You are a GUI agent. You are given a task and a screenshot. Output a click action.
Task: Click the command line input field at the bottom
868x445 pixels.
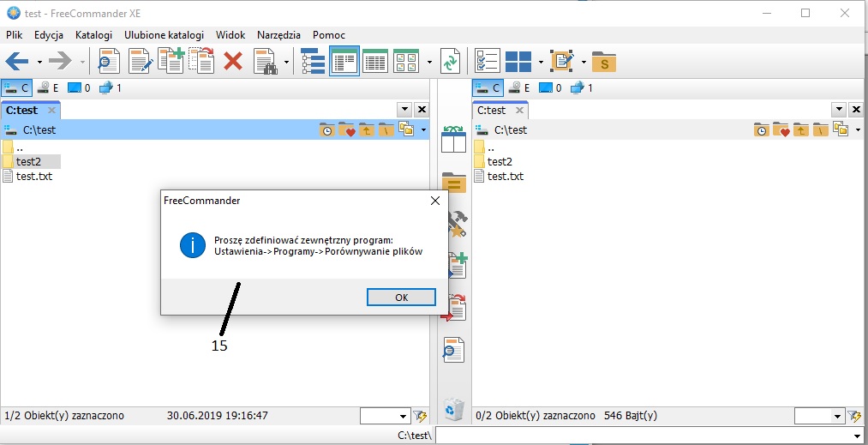(650, 435)
